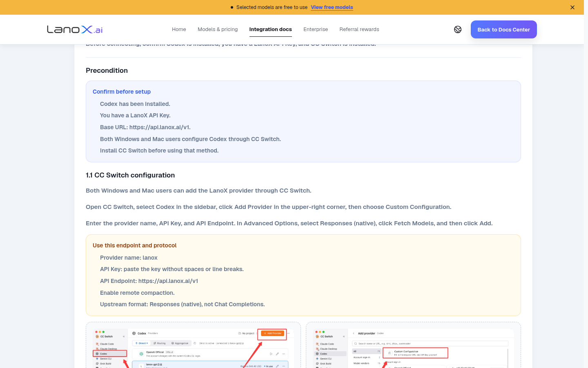588x368 pixels.
Task: Click the API Key paste instruction line
Action: (x=172, y=269)
